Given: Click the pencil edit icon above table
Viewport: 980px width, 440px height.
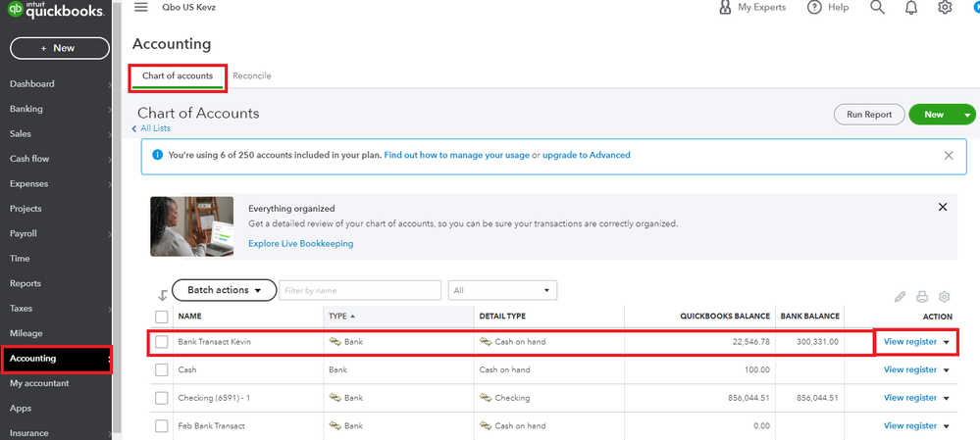Looking at the screenshot, I should [900, 297].
